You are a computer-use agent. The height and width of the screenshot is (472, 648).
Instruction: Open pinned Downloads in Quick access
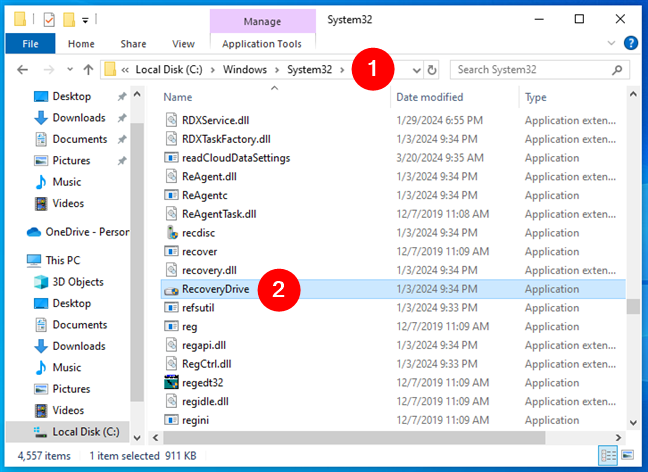click(69, 118)
